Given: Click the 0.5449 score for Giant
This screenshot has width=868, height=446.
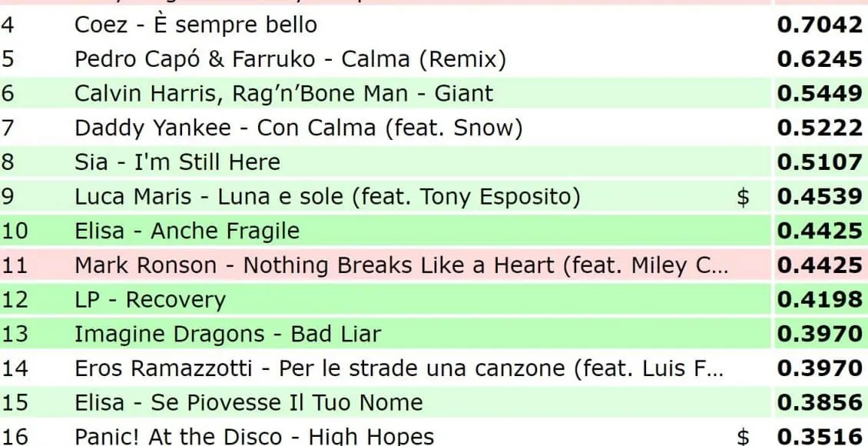Looking at the screenshot, I should pos(820,94).
